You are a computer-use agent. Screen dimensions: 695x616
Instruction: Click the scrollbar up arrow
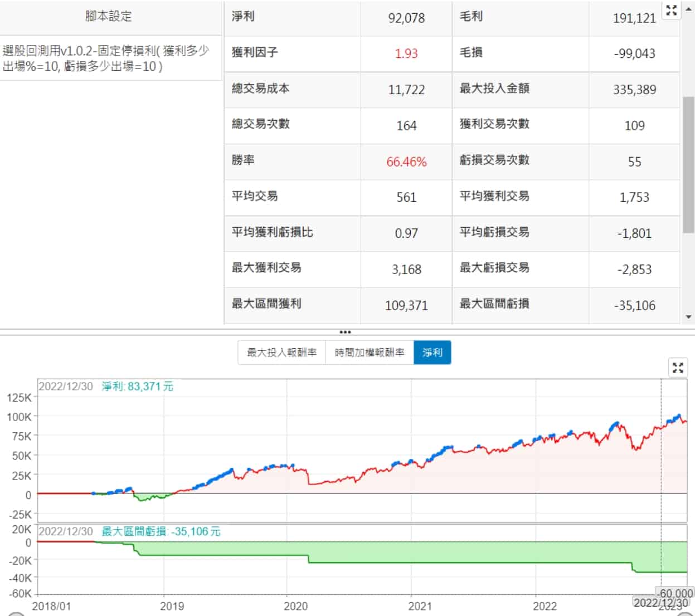click(688, 9)
